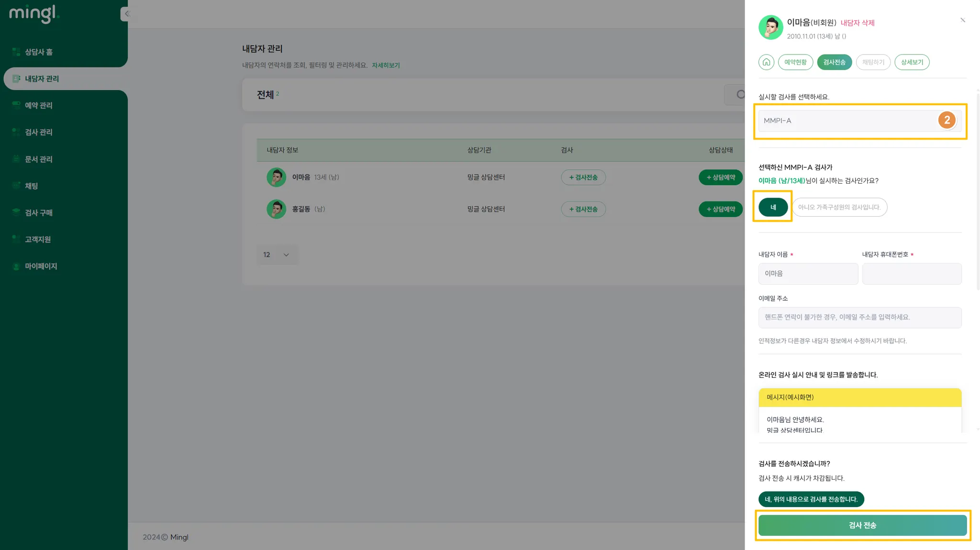This screenshot has height=550, width=980.
Task: Switch to the 예약현황 tab
Action: (x=795, y=62)
